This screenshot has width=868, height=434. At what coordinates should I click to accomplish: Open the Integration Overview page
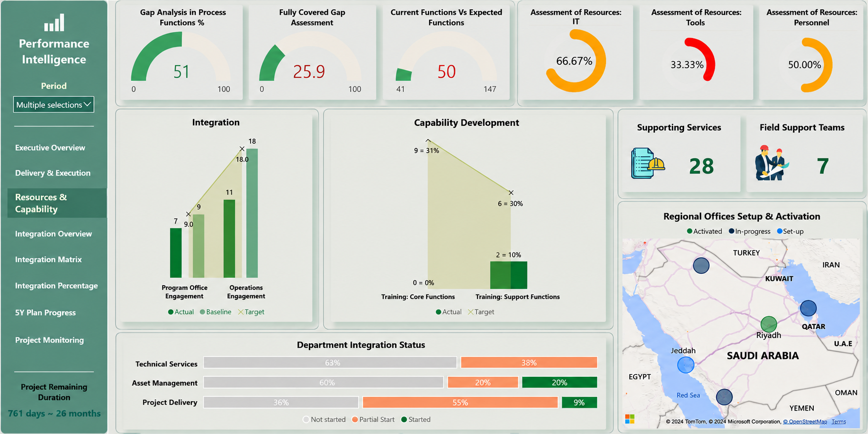53,234
